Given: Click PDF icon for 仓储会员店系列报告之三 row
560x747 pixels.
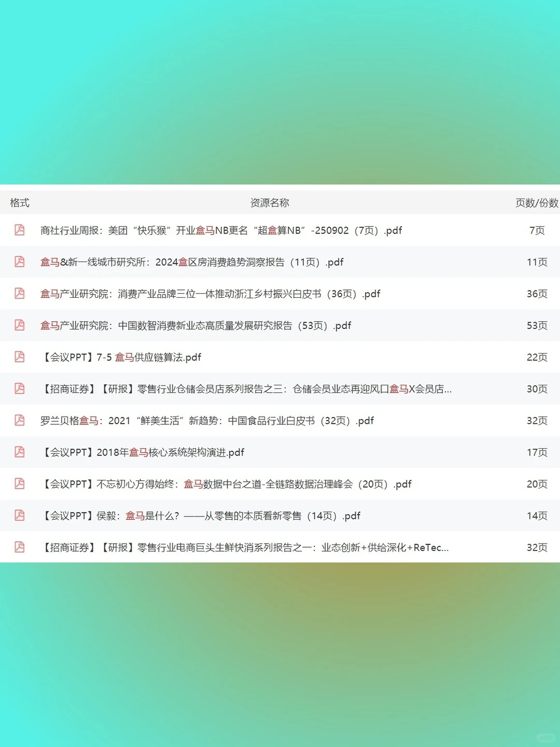Looking at the screenshot, I should [20, 388].
